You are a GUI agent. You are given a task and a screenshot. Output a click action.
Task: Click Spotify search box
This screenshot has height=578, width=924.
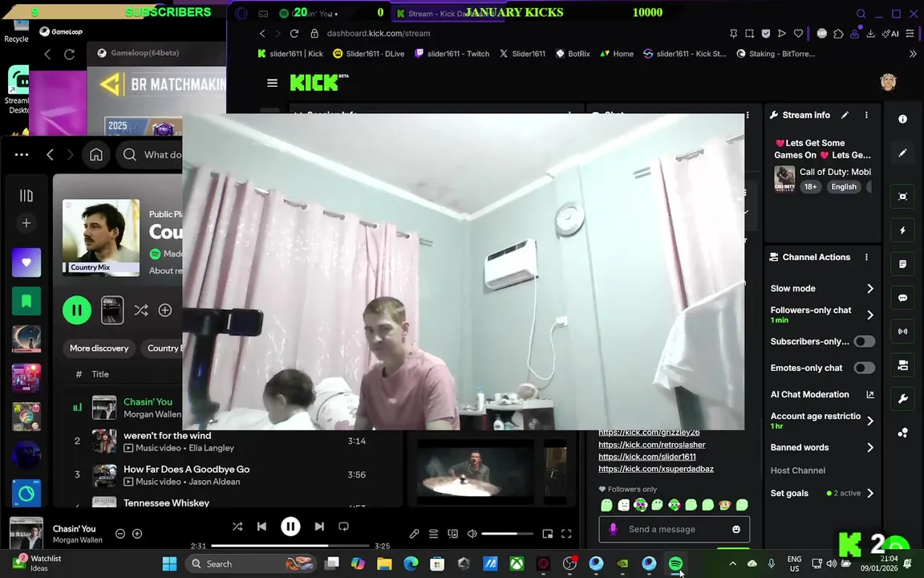click(150, 154)
